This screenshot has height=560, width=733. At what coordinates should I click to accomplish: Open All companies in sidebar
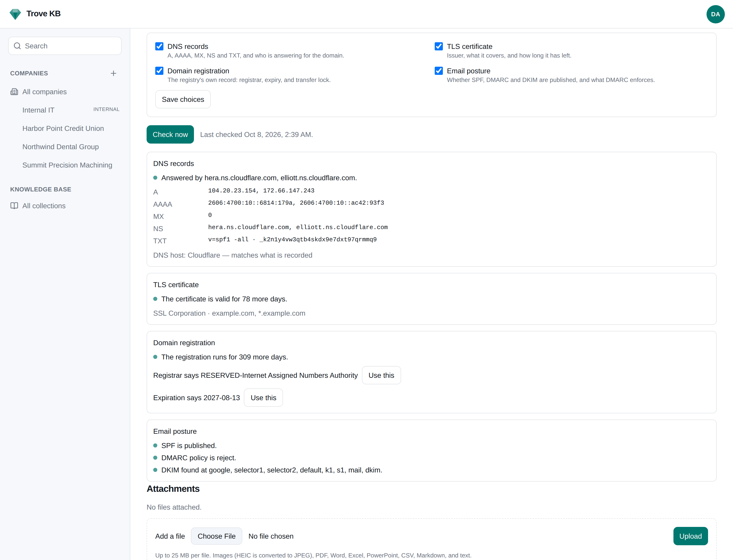[x=65, y=92]
